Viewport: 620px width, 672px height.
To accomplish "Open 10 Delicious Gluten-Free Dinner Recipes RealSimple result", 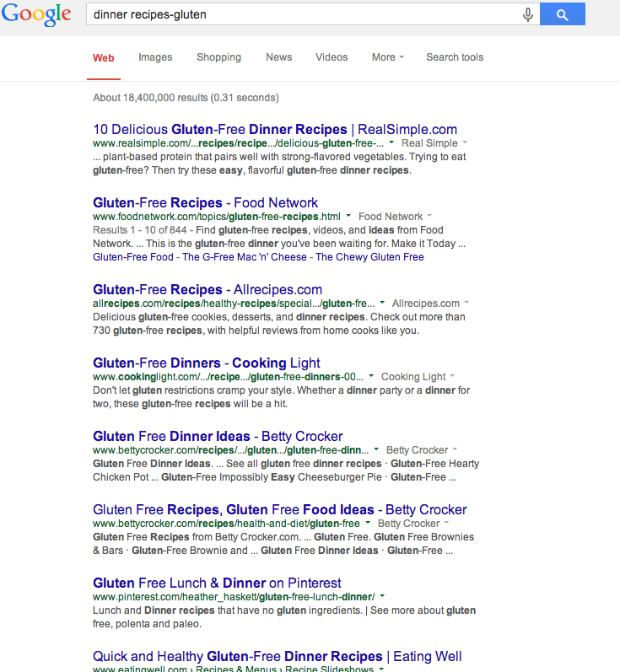I will click(275, 130).
